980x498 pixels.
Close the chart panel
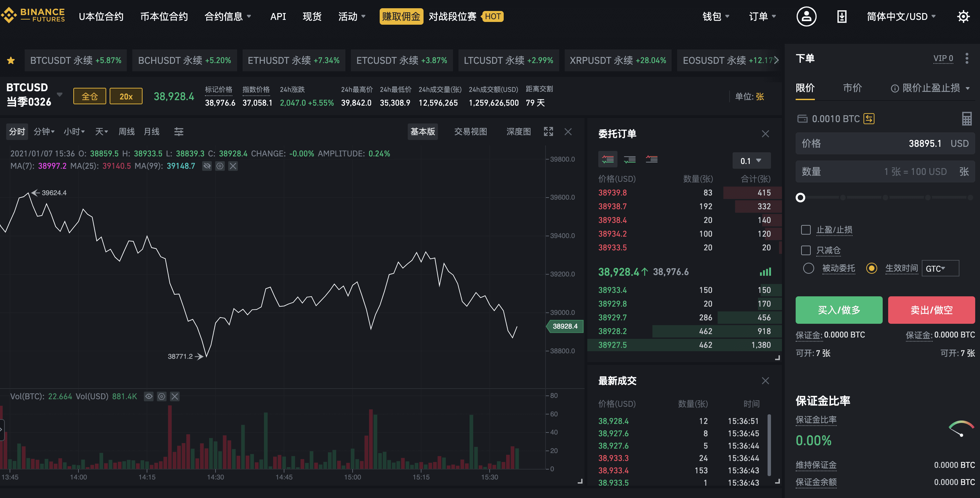568,132
